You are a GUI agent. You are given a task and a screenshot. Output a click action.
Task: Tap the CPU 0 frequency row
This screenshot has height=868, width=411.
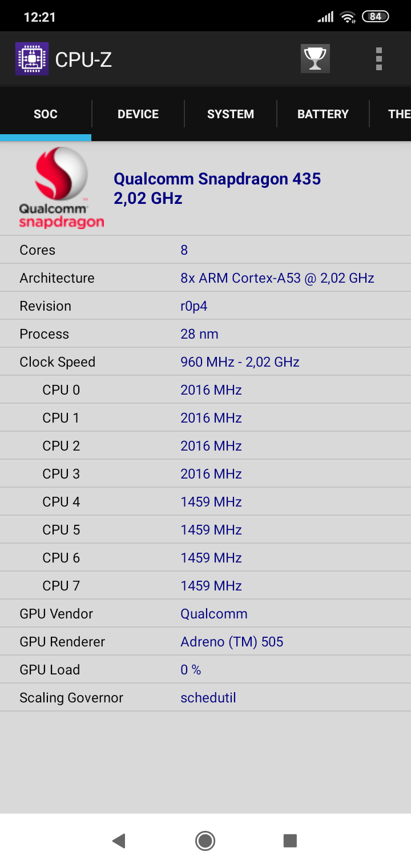[205, 390]
